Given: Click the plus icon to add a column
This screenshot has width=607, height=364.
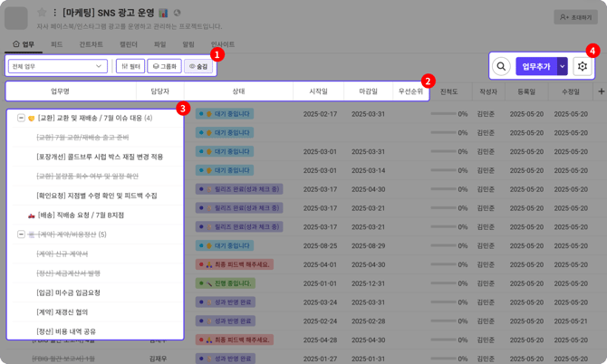Looking at the screenshot, I should 600,91.
